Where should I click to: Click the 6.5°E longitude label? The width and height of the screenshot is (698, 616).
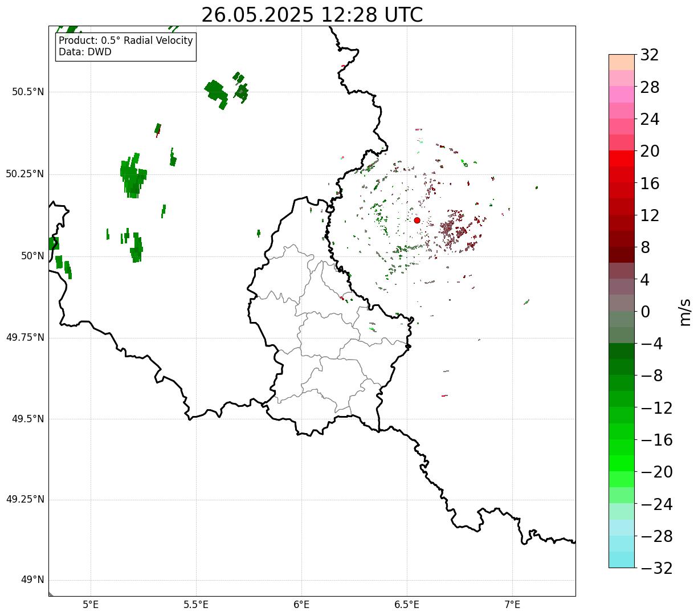[x=407, y=604]
